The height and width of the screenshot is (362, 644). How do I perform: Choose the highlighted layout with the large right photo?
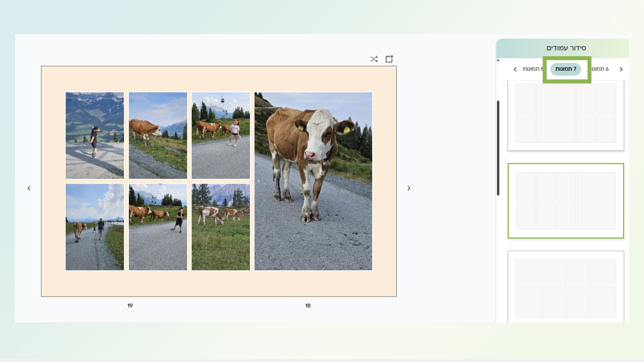566,201
